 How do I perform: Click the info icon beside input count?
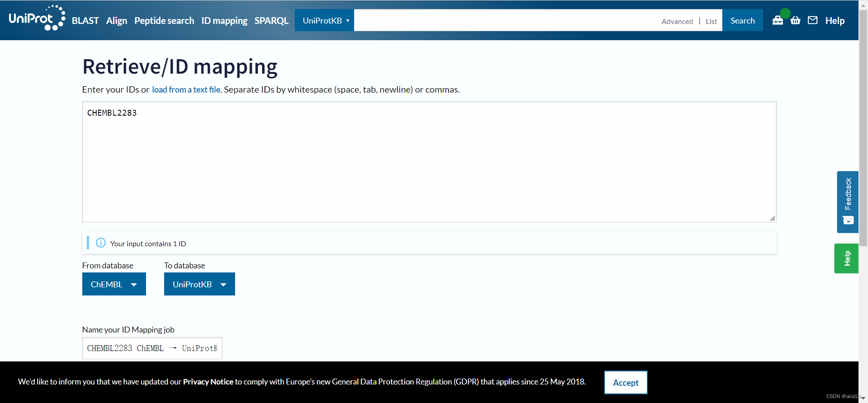(101, 243)
